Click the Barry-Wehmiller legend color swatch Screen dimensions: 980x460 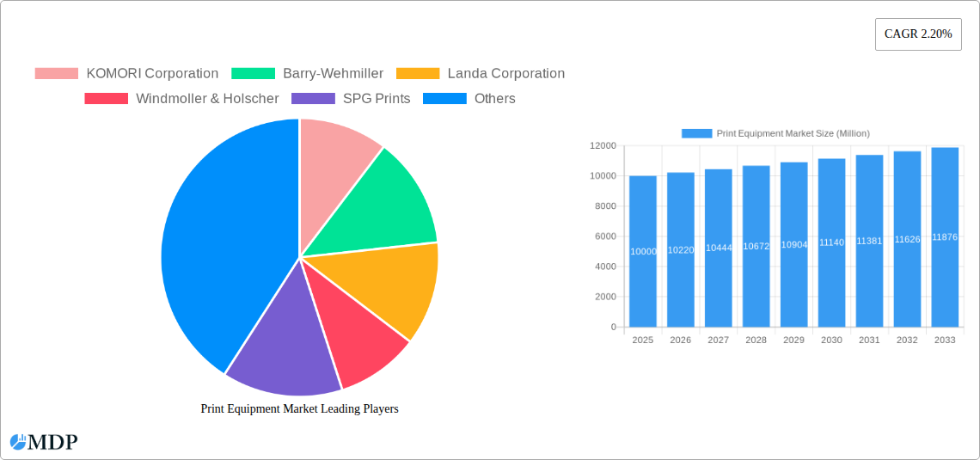pyautogui.click(x=253, y=74)
